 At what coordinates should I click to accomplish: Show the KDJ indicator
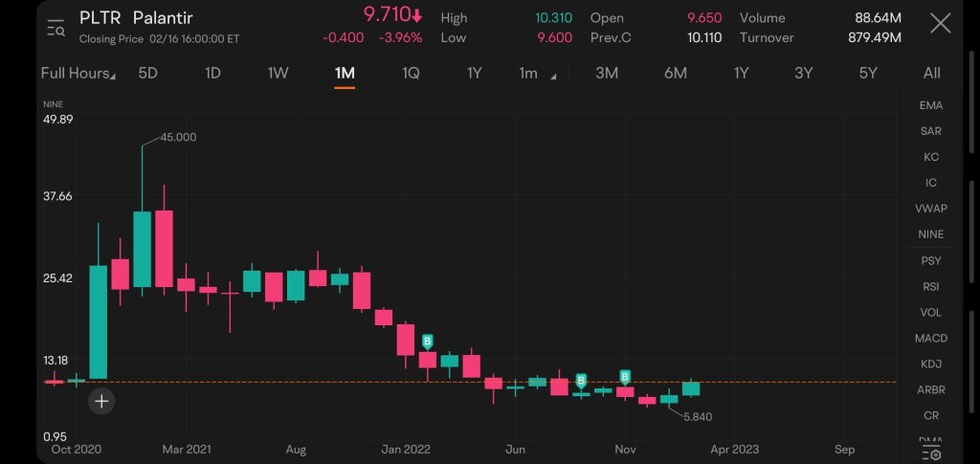[930, 364]
